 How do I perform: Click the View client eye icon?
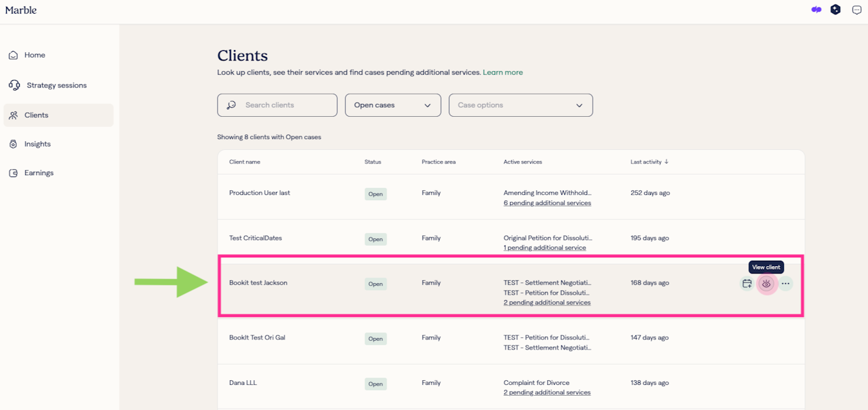[x=766, y=284]
